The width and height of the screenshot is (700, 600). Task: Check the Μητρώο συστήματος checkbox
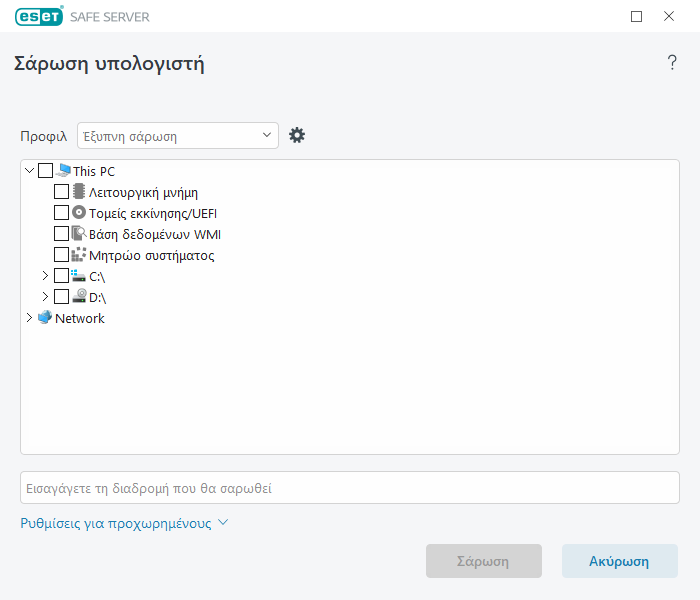[x=62, y=254]
